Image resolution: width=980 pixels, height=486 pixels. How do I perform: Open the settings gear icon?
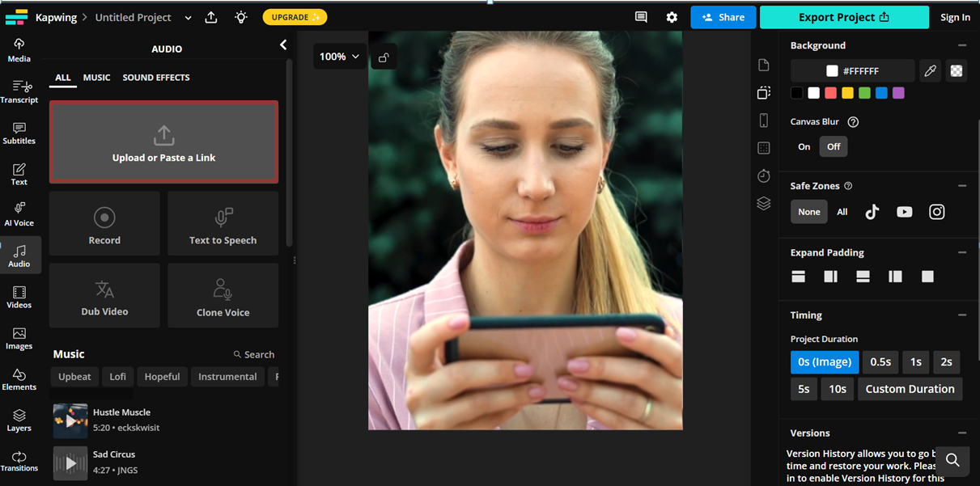click(672, 17)
